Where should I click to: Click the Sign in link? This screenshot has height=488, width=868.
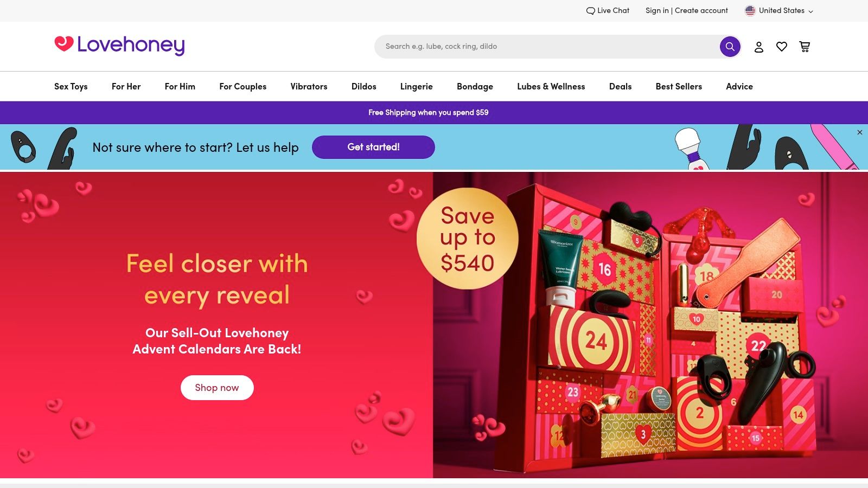click(657, 10)
